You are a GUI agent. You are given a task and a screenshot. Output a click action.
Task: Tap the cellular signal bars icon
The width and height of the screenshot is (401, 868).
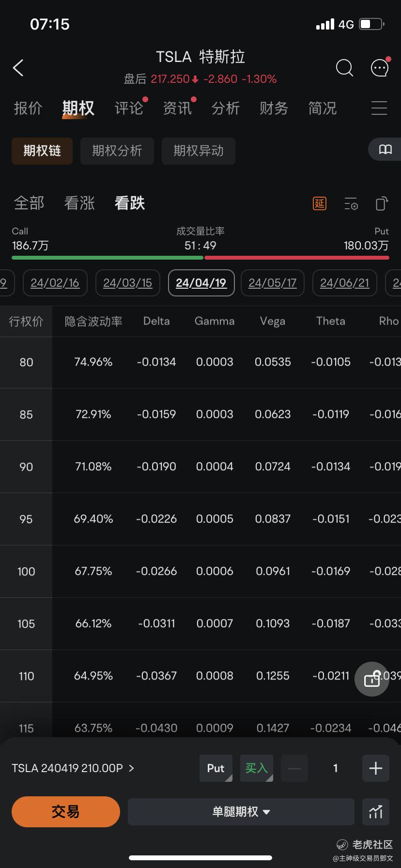coord(325,24)
